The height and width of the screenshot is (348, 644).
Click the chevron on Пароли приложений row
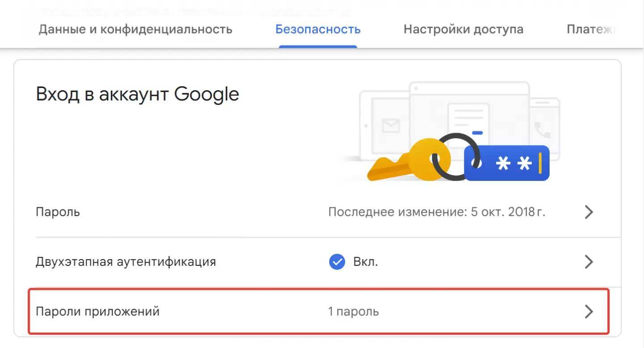(589, 312)
